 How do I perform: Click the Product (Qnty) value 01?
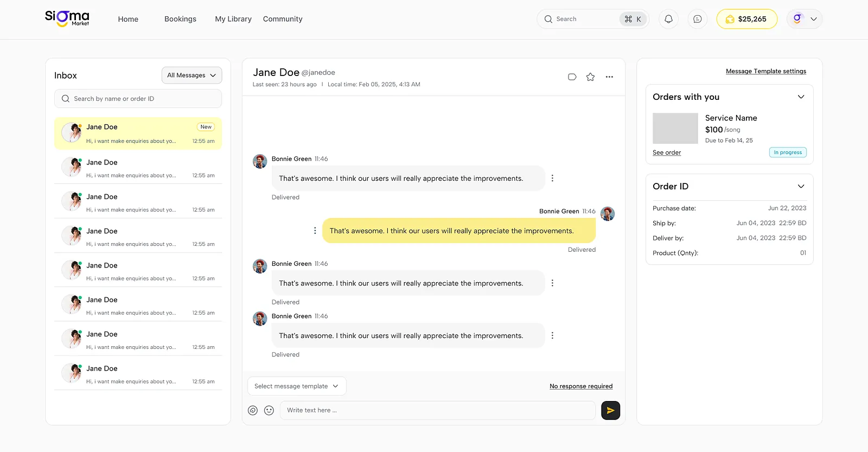[x=803, y=253]
